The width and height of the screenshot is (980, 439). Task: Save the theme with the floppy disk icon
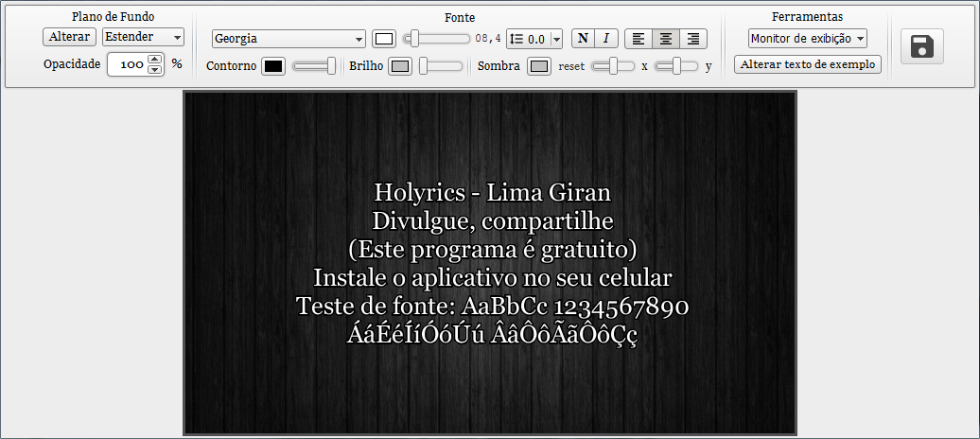[922, 46]
